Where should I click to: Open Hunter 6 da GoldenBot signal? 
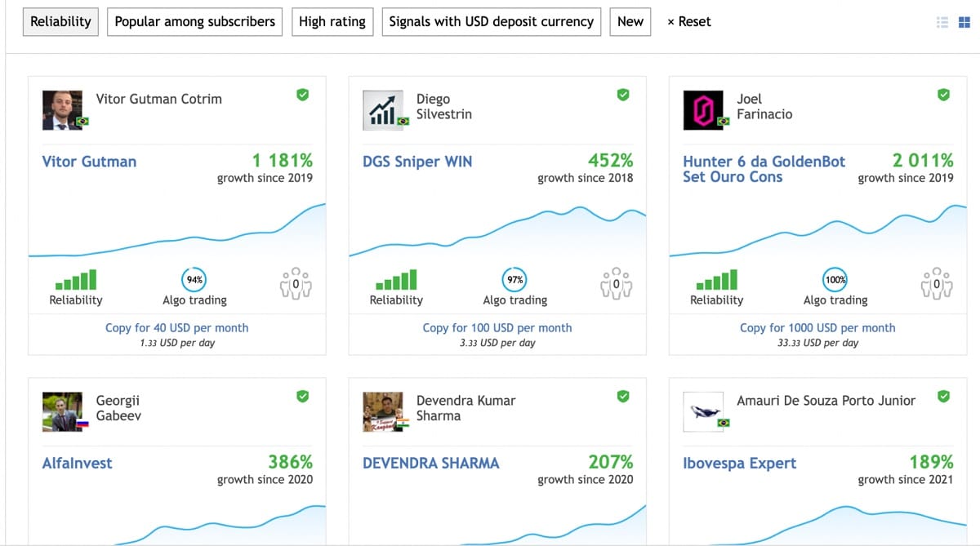[764, 169]
